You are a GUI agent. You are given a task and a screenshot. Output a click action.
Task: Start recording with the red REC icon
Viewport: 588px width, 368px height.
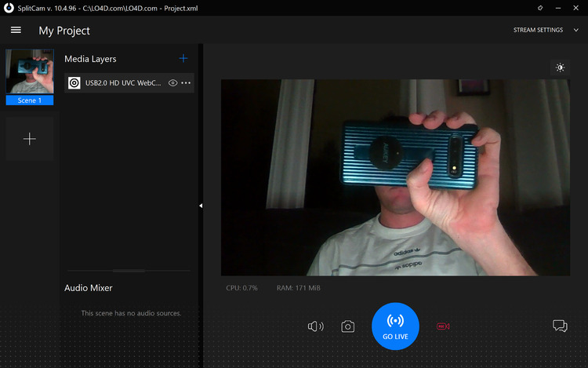[x=443, y=326]
